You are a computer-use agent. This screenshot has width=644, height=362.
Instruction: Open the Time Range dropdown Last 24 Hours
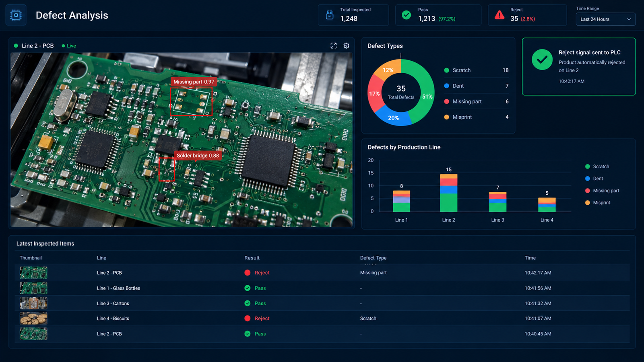[605, 19]
